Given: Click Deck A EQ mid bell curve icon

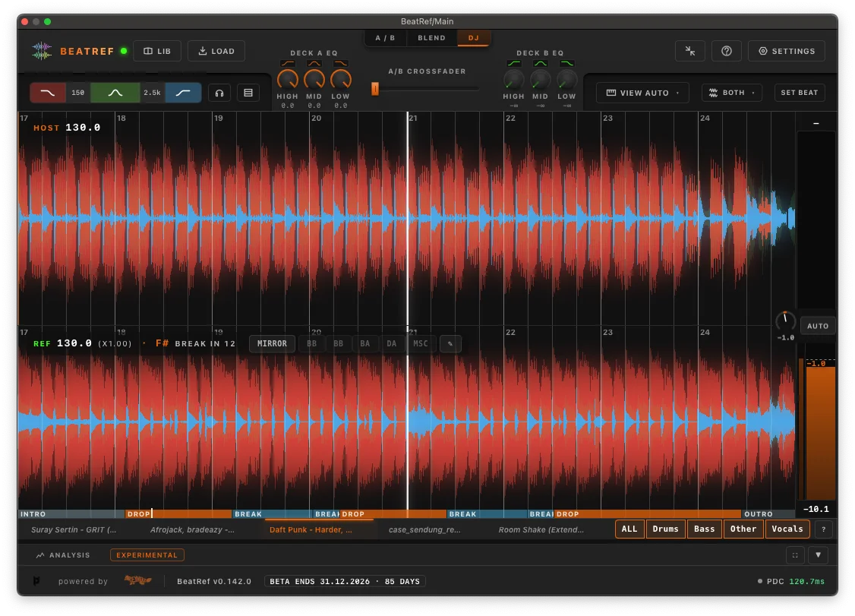Looking at the screenshot, I should (314, 63).
